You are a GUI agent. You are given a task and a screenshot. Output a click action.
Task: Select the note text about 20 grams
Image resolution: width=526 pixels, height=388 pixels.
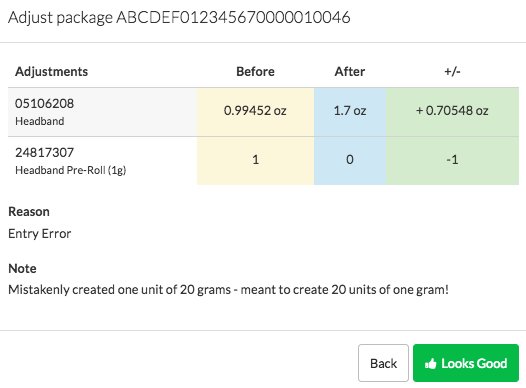[x=228, y=289]
